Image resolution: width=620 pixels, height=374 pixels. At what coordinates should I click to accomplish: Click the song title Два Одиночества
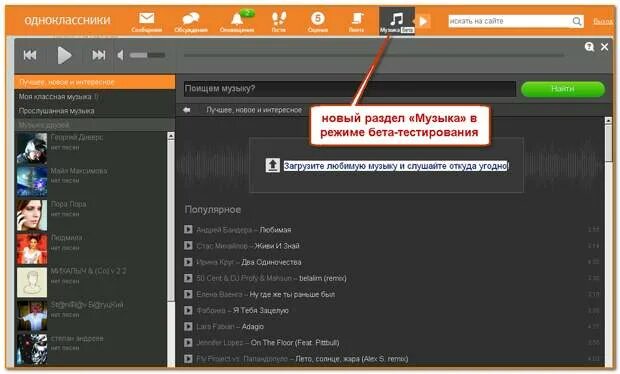pos(271,262)
